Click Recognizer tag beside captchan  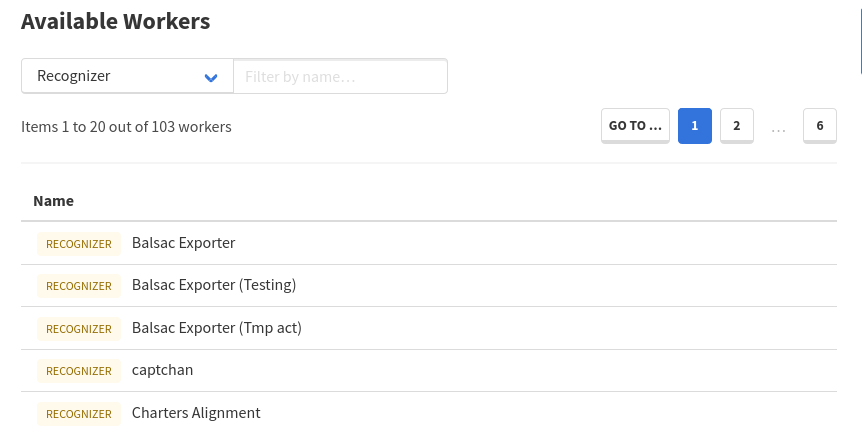[79, 371]
